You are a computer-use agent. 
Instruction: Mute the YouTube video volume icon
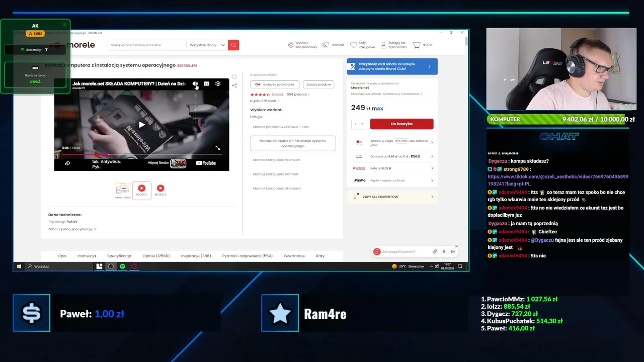pos(195,83)
